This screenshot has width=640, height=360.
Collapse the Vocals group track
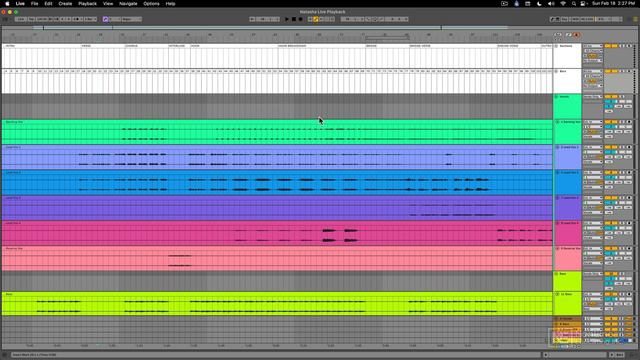pyautogui.click(x=556, y=97)
